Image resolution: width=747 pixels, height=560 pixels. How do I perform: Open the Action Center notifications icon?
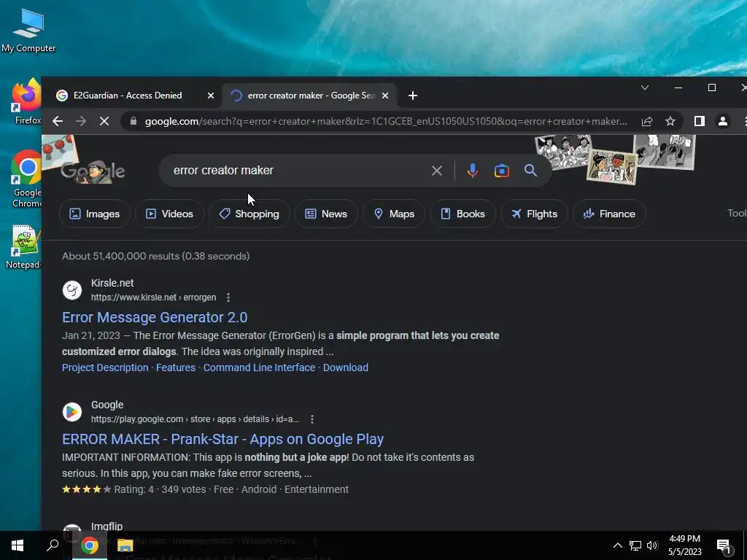[724, 547]
